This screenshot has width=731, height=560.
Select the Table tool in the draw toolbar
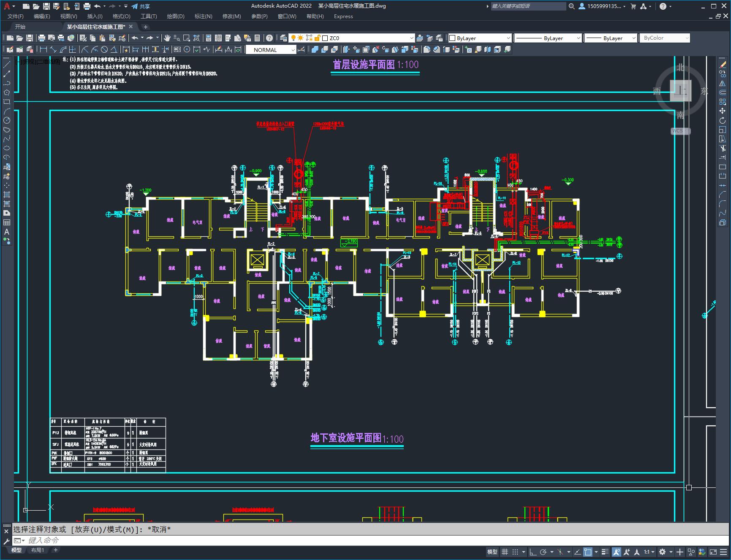click(7, 222)
